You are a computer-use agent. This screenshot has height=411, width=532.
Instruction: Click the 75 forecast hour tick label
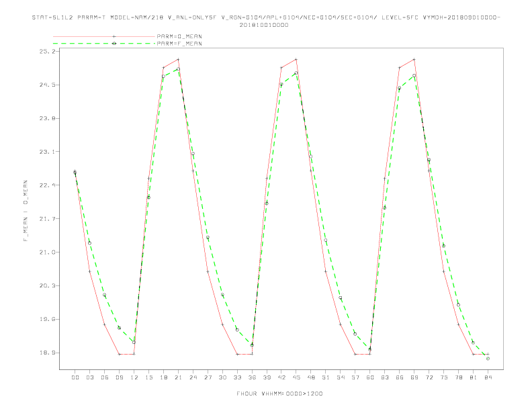[444, 377]
